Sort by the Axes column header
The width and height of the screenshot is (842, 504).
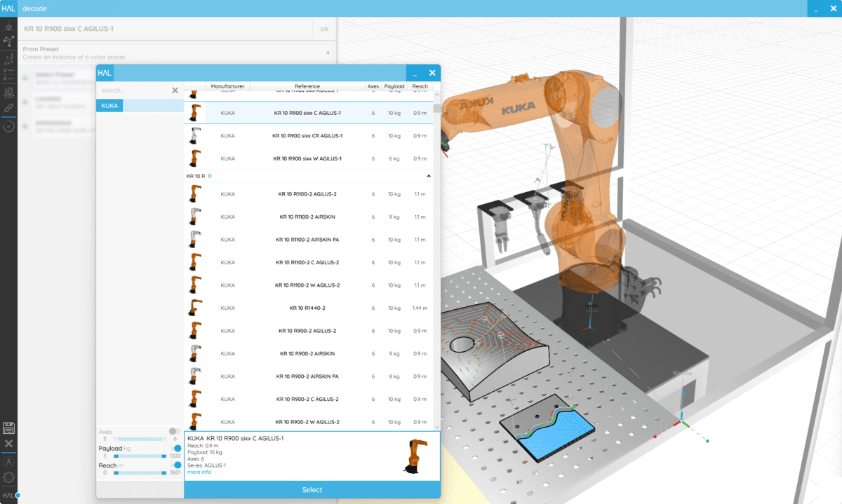click(373, 86)
